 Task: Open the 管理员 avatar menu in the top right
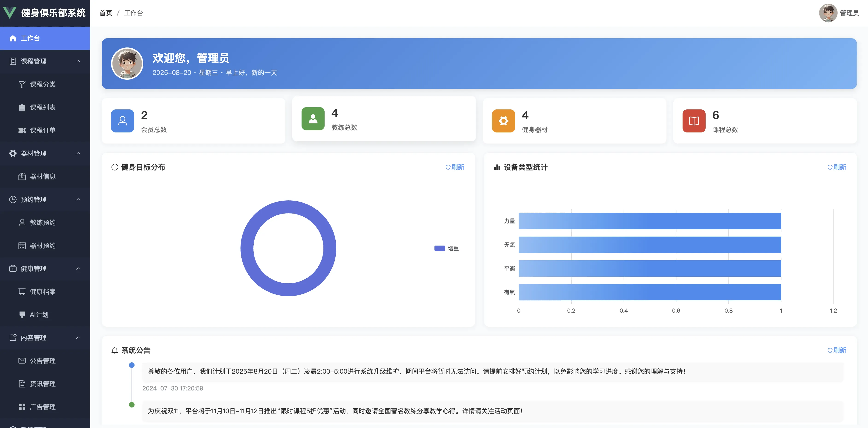(828, 13)
